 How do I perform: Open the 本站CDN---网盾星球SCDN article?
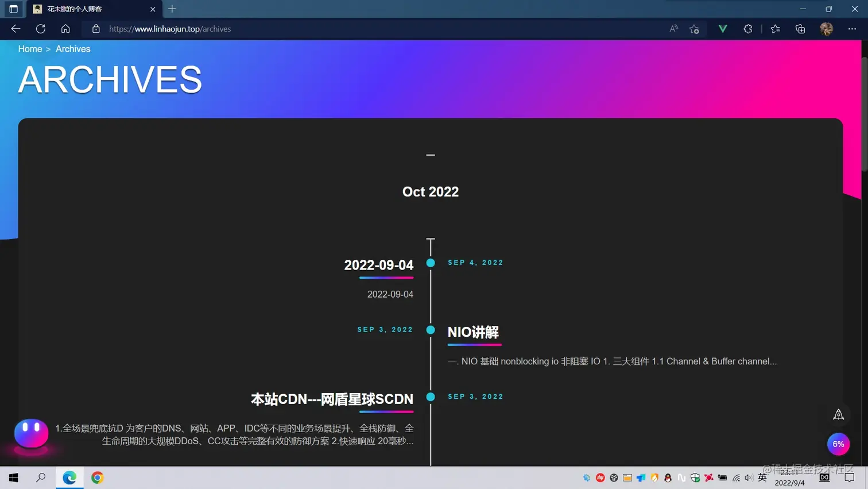point(332,399)
